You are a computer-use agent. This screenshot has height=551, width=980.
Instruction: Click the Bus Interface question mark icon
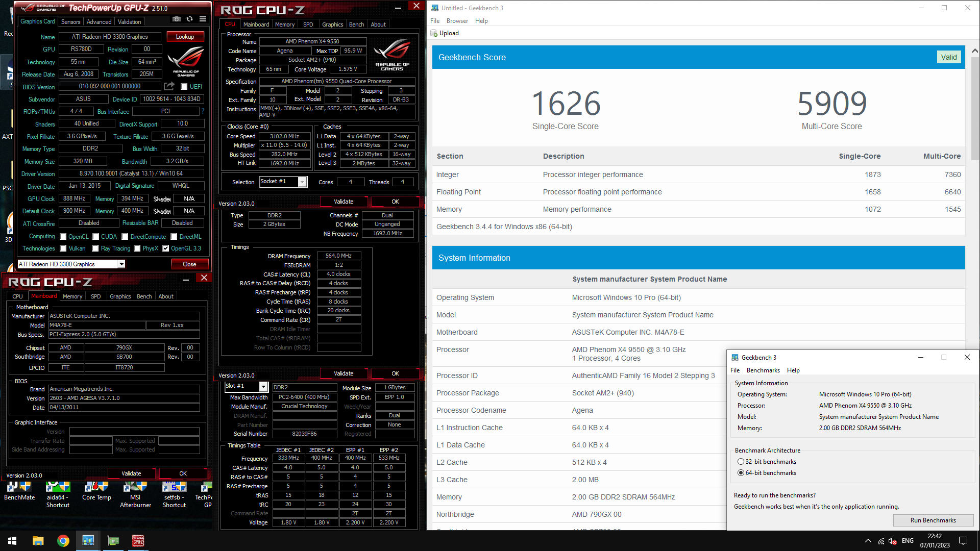coord(203,111)
